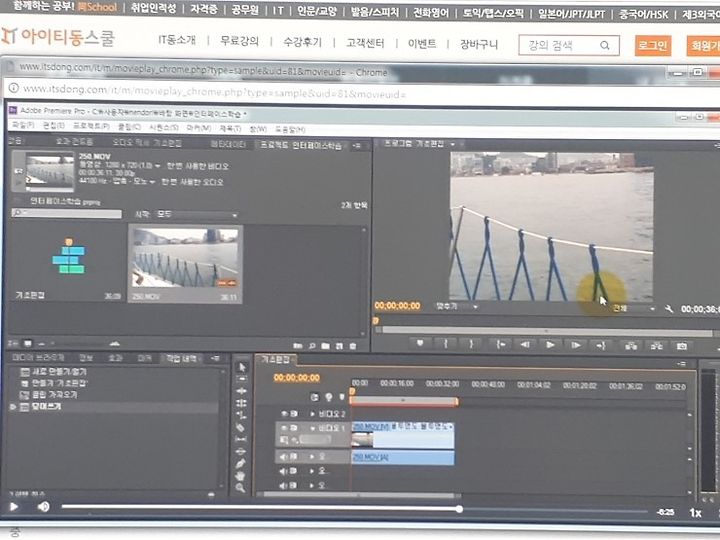Play the lecture video with bottom play button
The width and height of the screenshot is (720, 540).
point(14,506)
